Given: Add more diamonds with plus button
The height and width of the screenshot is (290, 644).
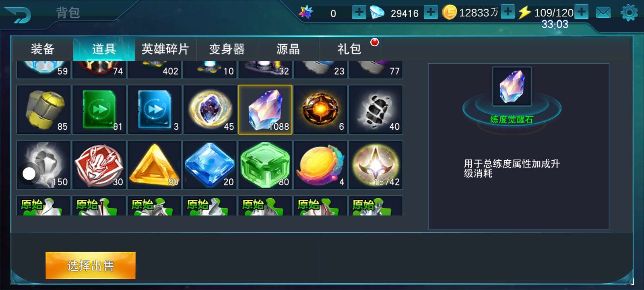Looking at the screenshot, I should (x=431, y=12).
